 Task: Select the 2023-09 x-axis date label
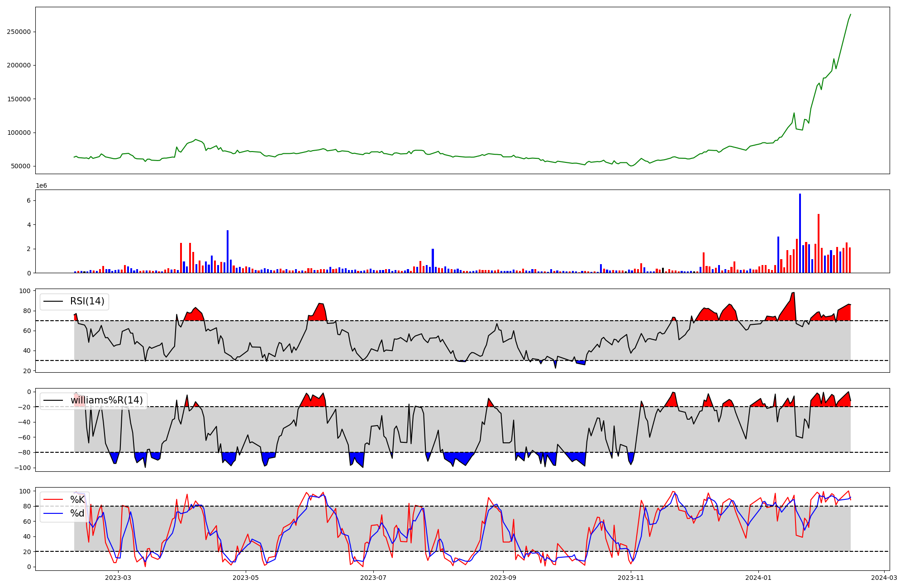(x=503, y=578)
